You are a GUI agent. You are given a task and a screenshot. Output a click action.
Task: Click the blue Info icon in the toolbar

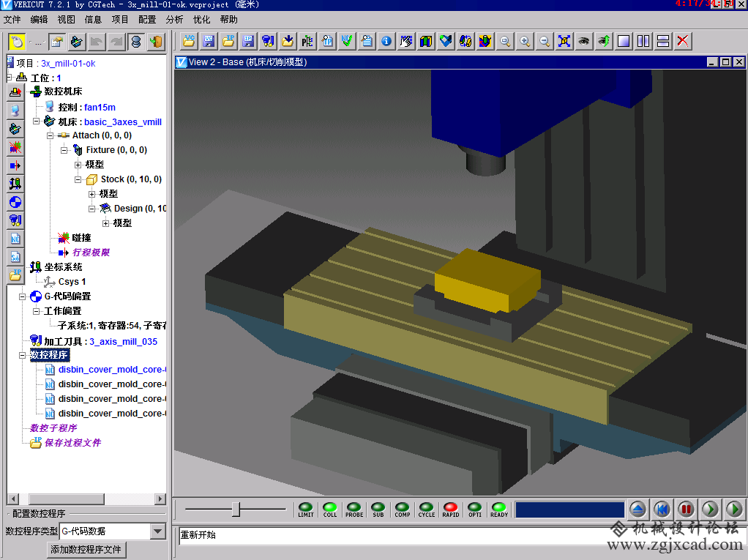(386, 41)
